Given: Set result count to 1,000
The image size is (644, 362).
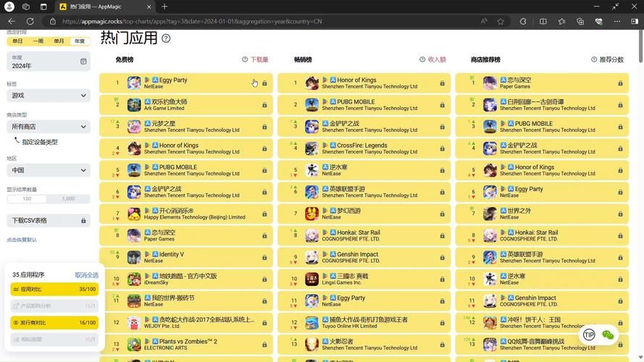Looking at the screenshot, I should click(x=69, y=198).
